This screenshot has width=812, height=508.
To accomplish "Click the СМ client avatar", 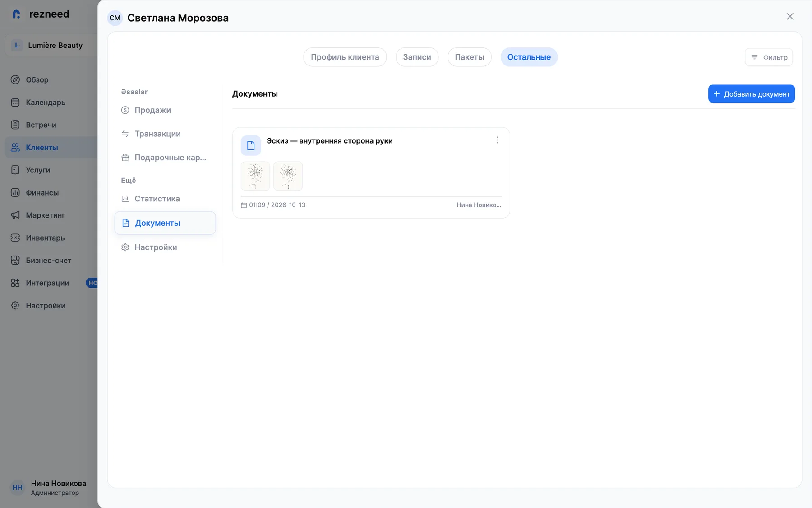I will [x=115, y=18].
